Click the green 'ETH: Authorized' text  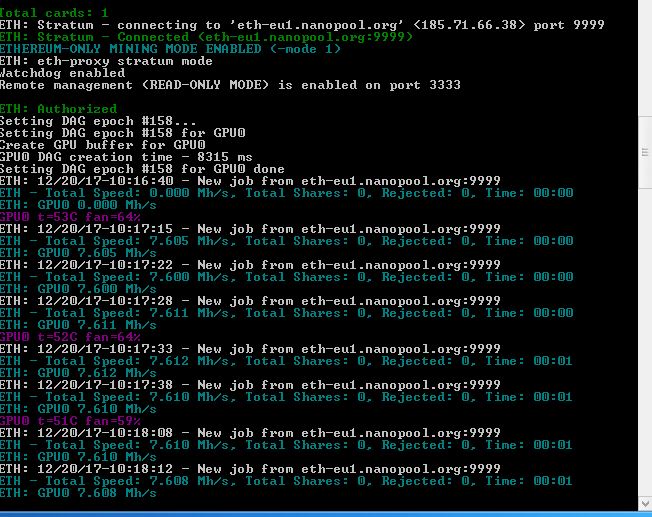coord(58,109)
